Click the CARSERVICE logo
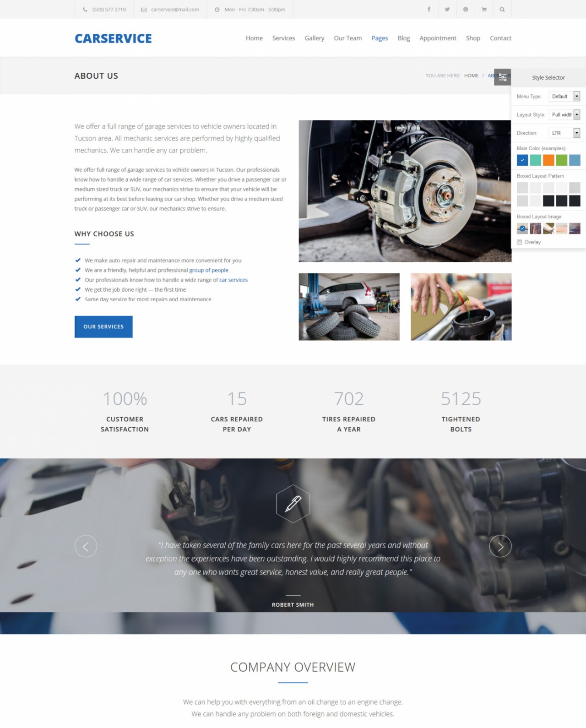The image size is (586, 728). (x=113, y=38)
